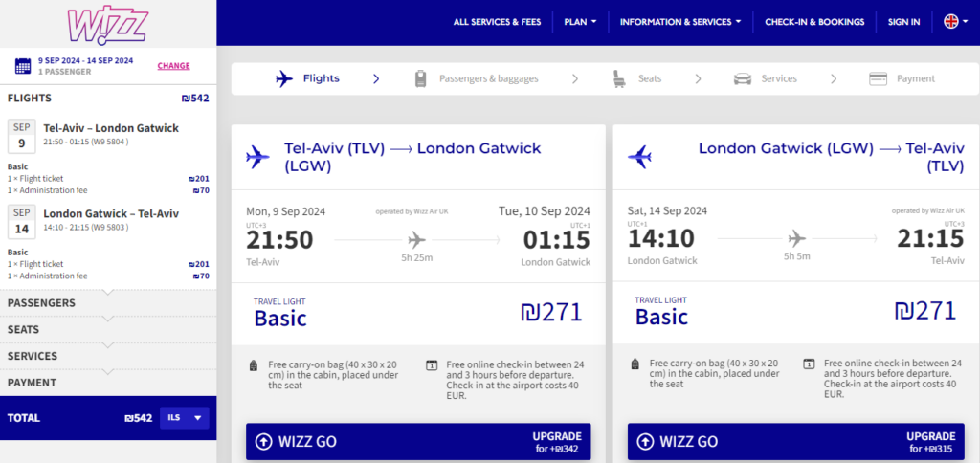The width and height of the screenshot is (980, 463).
Task: Open ALL SERVICES & FEES menu item
Action: pos(497,22)
